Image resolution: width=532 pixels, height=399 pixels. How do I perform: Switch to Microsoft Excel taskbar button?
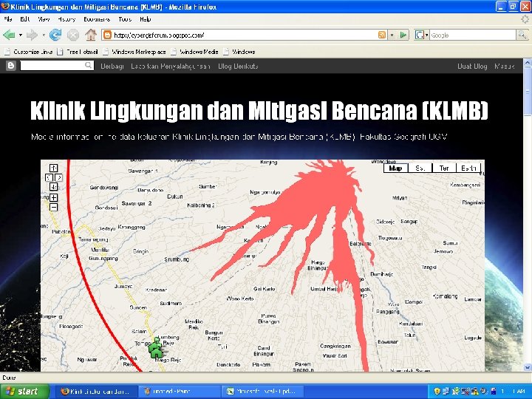(x=262, y=392)
